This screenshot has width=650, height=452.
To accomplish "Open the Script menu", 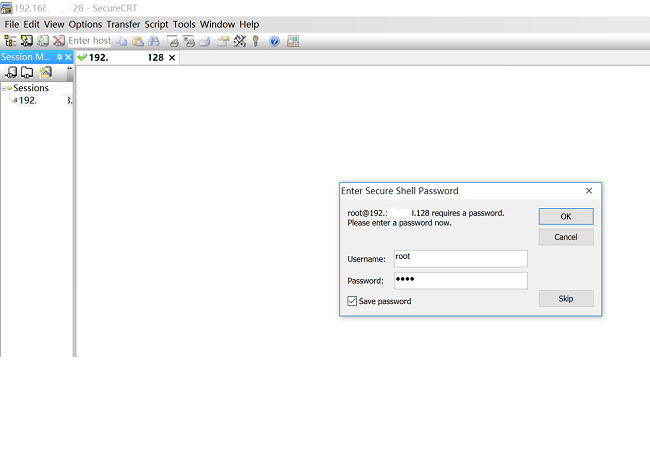I will 156,24.
